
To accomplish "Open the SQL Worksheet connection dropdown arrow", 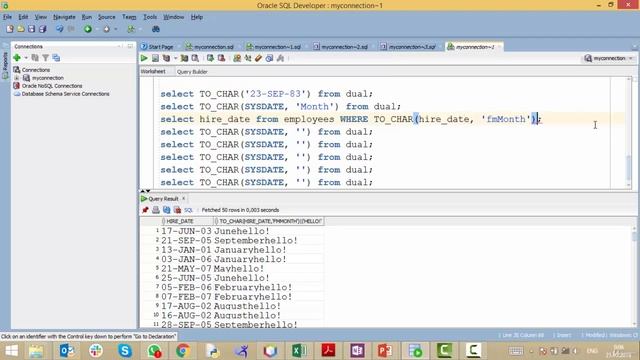I will 140,29.
